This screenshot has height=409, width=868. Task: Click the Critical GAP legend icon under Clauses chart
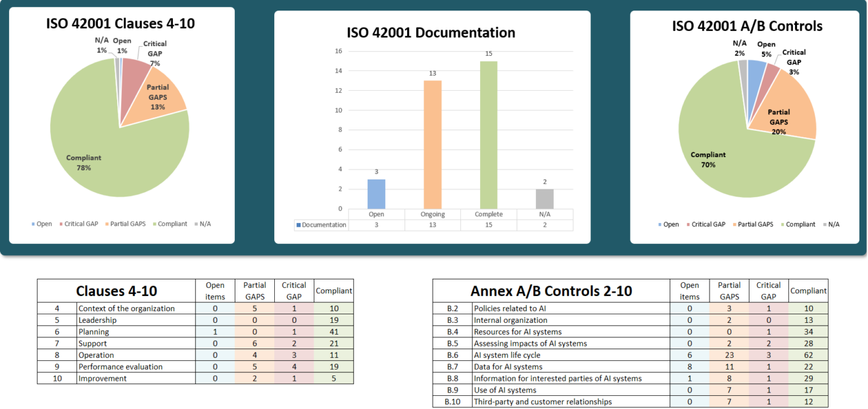(60, 224)
